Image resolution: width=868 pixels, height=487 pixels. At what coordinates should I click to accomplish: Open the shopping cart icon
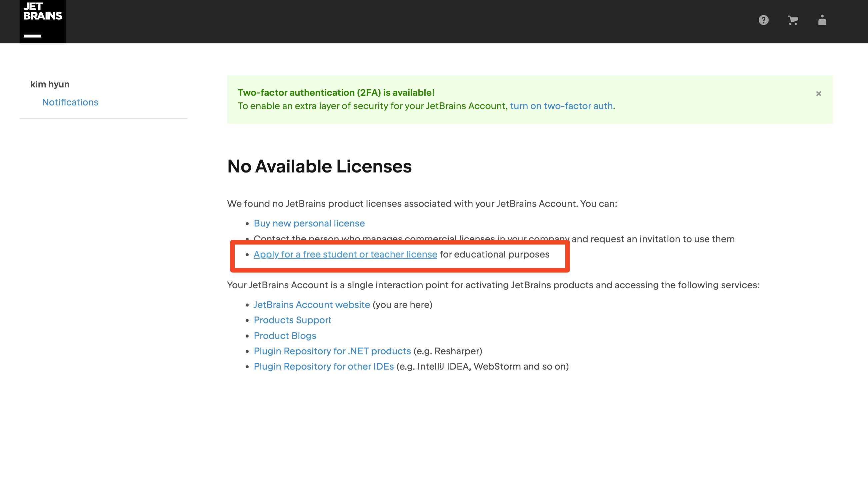click(x=793, y=20)
